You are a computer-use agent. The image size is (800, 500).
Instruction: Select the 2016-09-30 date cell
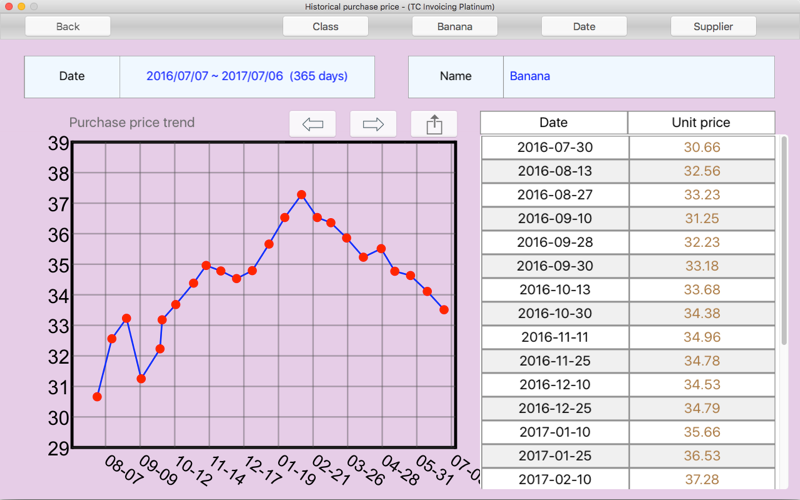(555, 266)
